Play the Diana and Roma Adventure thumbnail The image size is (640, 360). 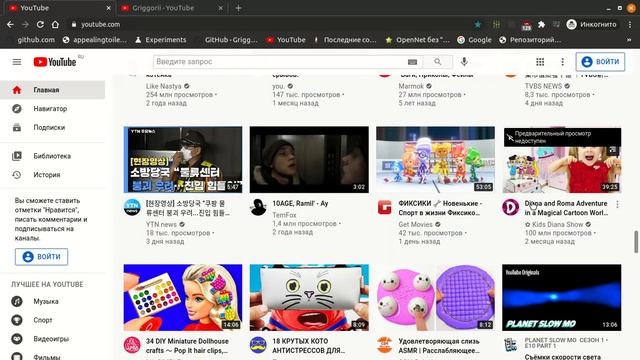[x=562, y=160]
